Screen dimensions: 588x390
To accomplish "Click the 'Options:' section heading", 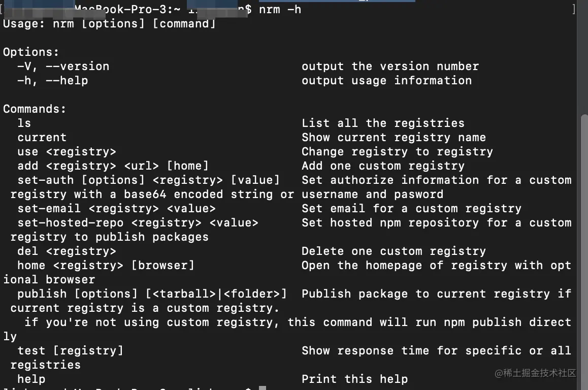I will pyautogui.click(x=31, y=52).
